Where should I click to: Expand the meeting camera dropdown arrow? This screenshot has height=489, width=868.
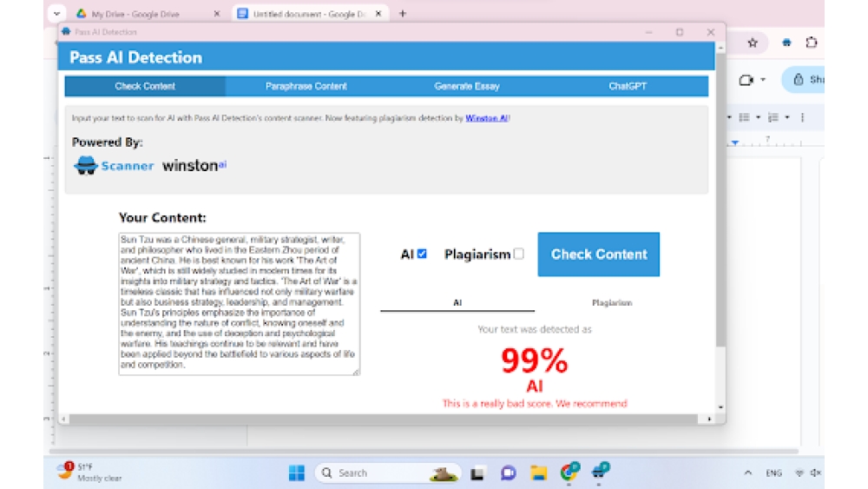click(763, 80)
